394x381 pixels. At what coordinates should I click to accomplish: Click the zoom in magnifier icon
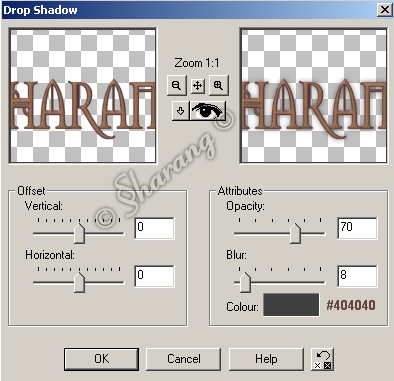click(x=219, y=86)
